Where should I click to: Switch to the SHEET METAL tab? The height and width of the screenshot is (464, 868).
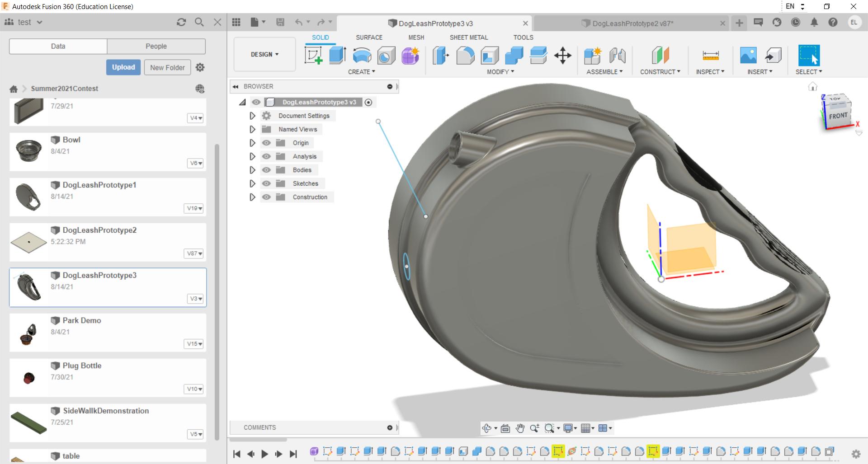click(469, 37)
